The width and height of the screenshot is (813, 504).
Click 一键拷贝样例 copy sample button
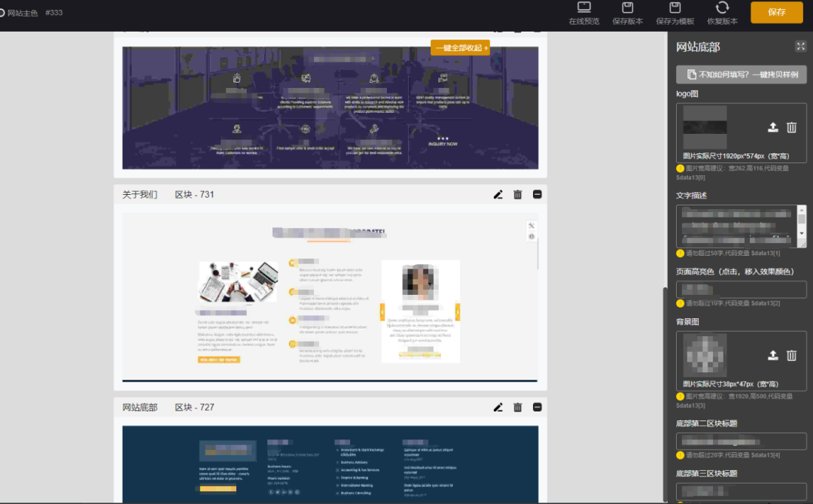coord(741,74)
